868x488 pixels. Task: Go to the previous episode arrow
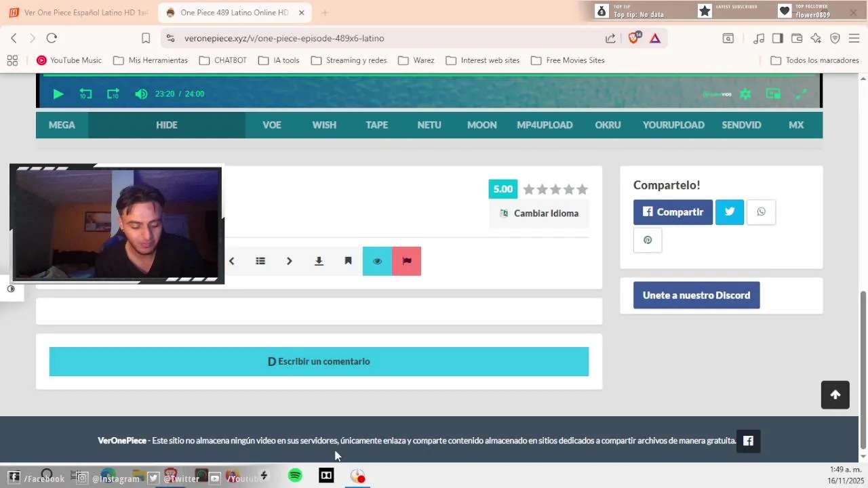coord(231,261)
